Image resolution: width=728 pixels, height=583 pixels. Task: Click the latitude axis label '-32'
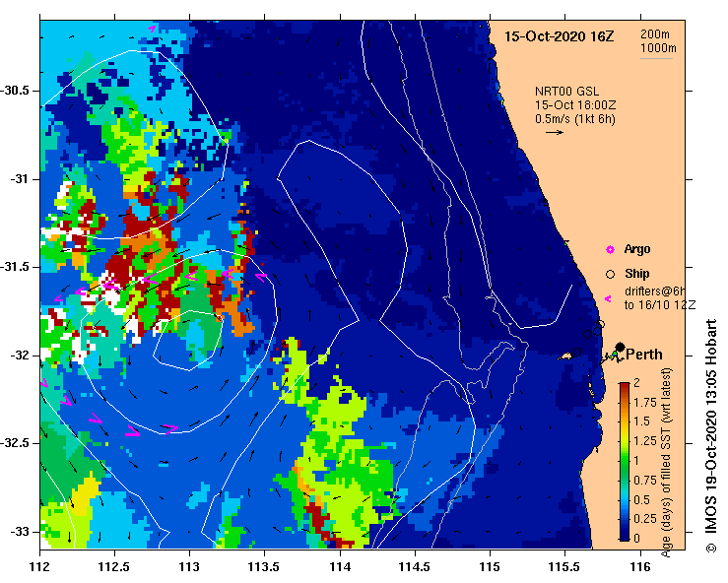(19, 356)
